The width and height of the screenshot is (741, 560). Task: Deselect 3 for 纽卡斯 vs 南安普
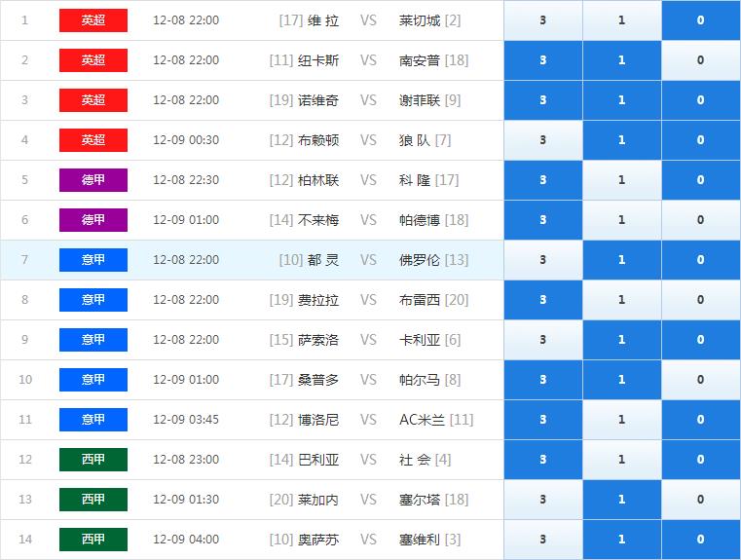coord(543,60)
